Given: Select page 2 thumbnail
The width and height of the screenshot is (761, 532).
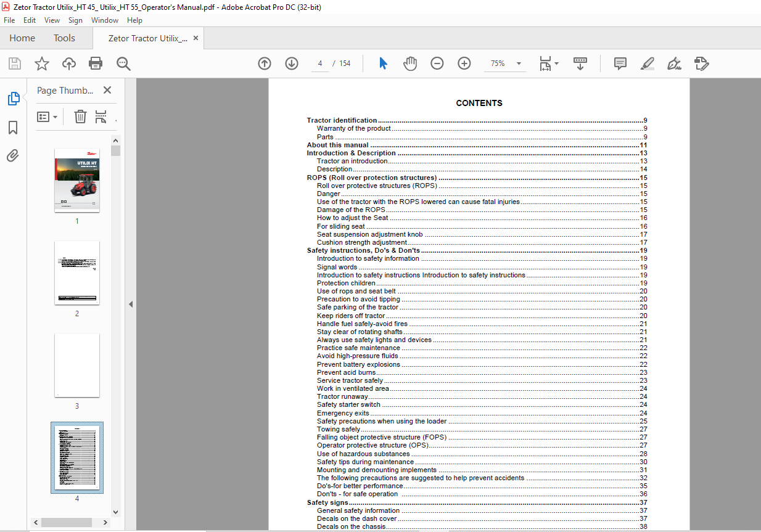Looking at the screenshot, I should tap(77, 272).
